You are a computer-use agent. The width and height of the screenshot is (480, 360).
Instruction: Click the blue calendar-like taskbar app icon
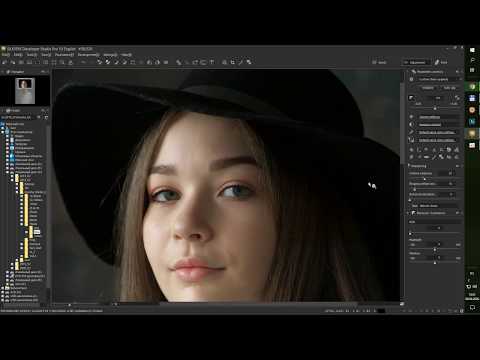click(472, 98)
